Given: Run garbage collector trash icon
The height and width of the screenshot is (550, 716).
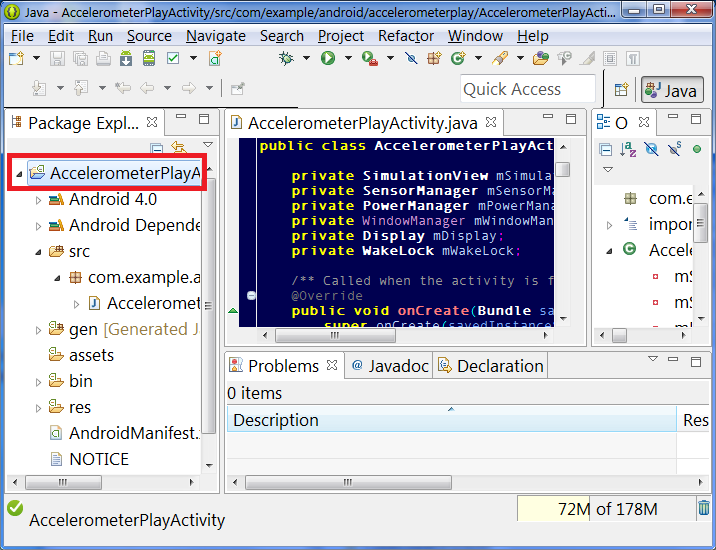Looking at the screenshot, I should pos(704,508).
